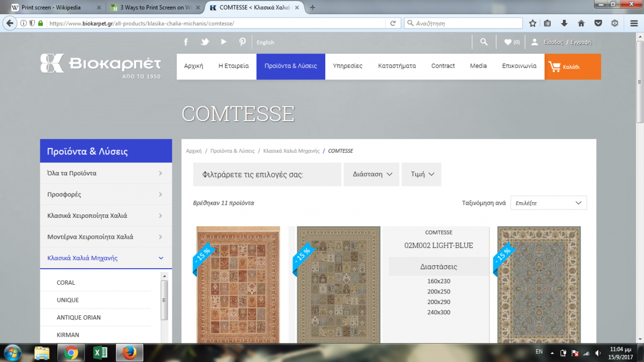Click the site search magnifier icon

pos(484,42)
